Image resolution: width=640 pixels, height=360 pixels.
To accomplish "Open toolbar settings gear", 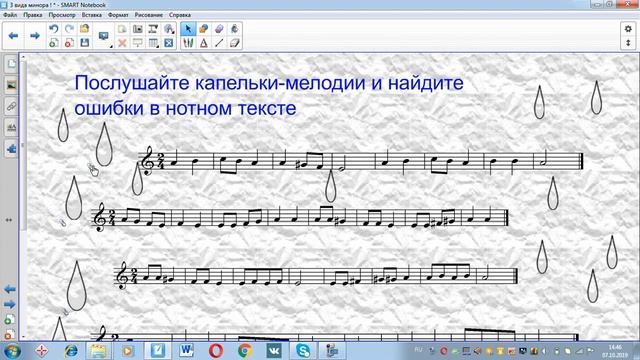I will 628,29.
